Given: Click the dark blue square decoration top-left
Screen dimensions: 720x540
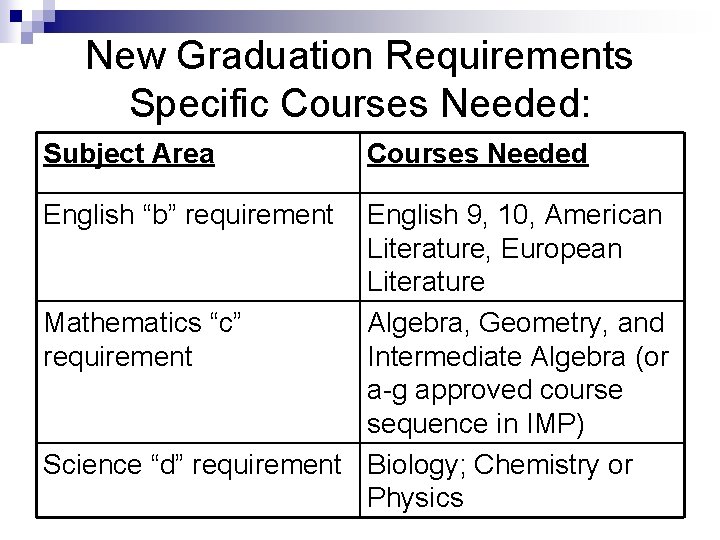Looking at the screenshot, I should [16, 17].
